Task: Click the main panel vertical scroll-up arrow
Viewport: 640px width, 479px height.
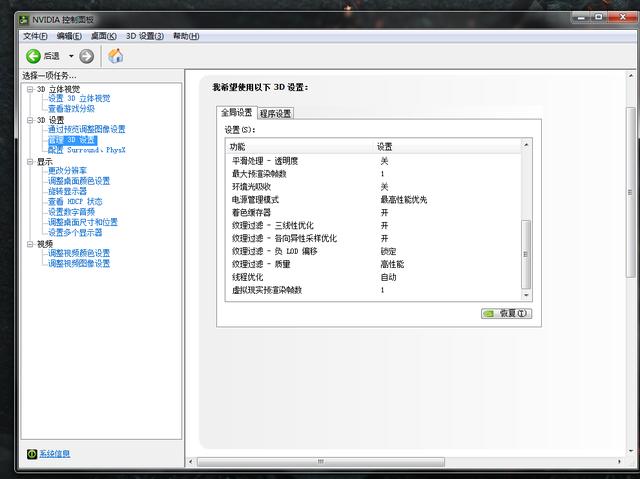Action: click(631, 76)
